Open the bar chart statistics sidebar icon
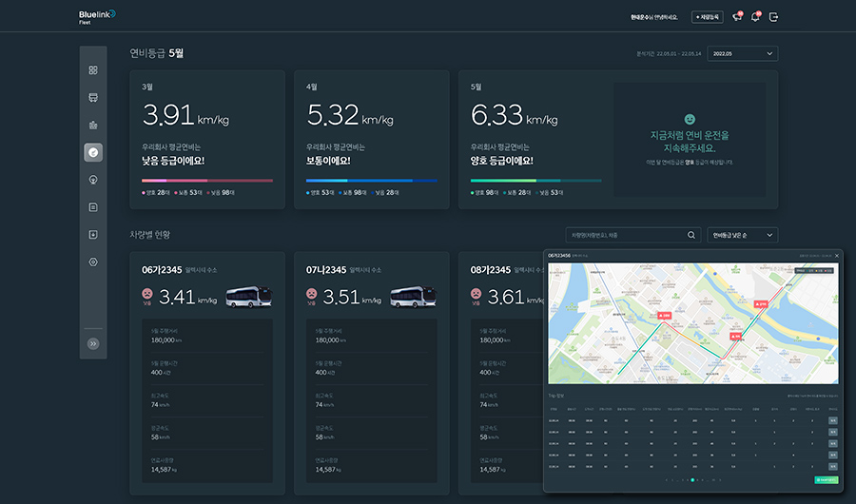856x504 pixels. tap(93, 125)
